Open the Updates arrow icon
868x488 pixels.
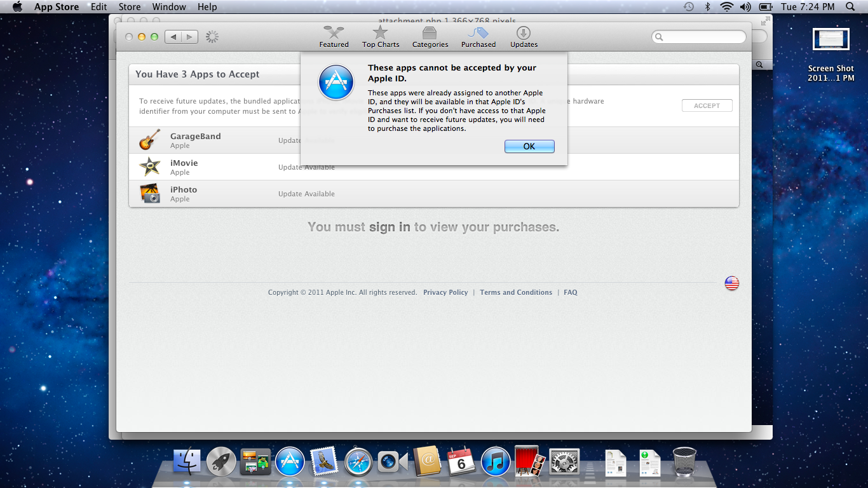point(524,37)
